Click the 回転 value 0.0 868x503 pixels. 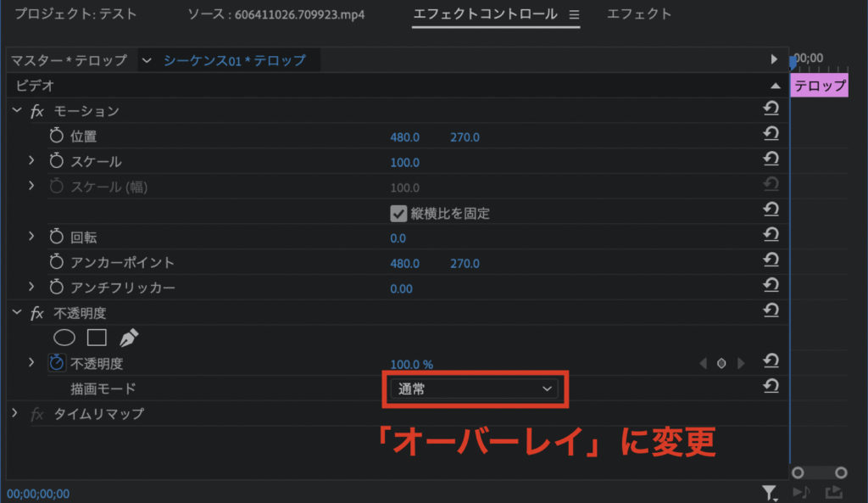[x=398, y=238]
